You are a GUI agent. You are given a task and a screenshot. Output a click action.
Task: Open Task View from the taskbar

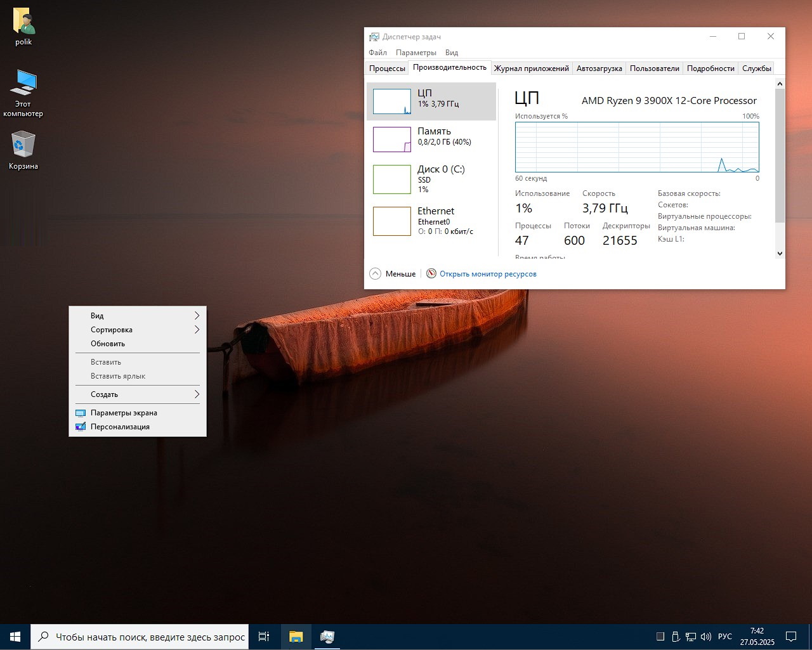264,637
